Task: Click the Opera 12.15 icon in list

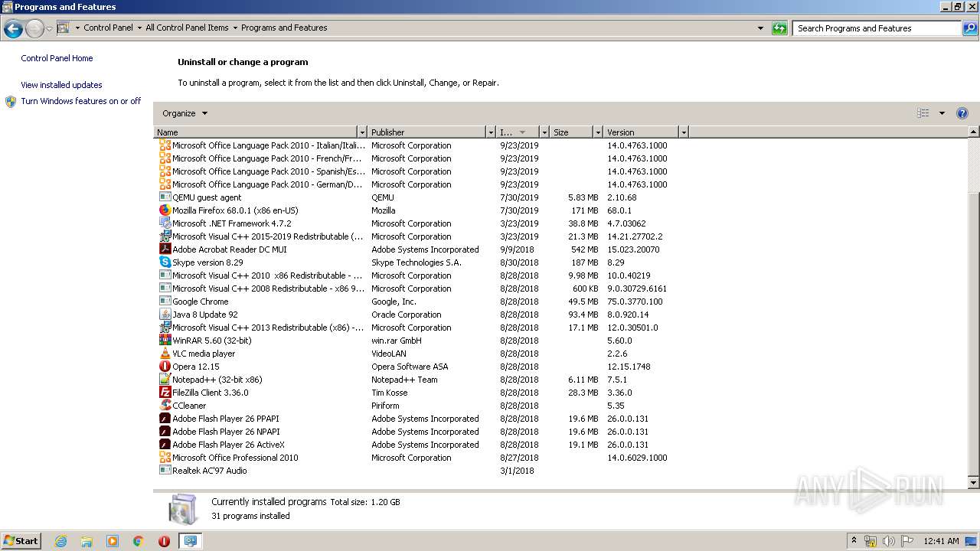Action: (165, 367)
